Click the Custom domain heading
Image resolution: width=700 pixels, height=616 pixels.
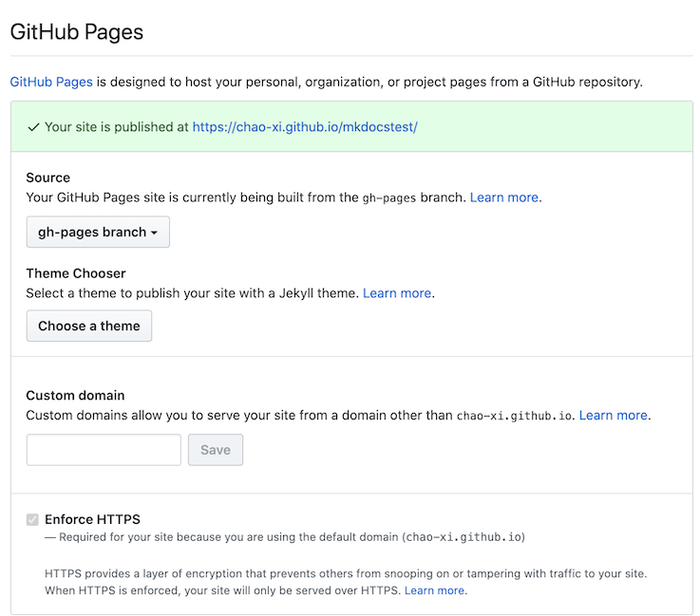click(75, 396)
